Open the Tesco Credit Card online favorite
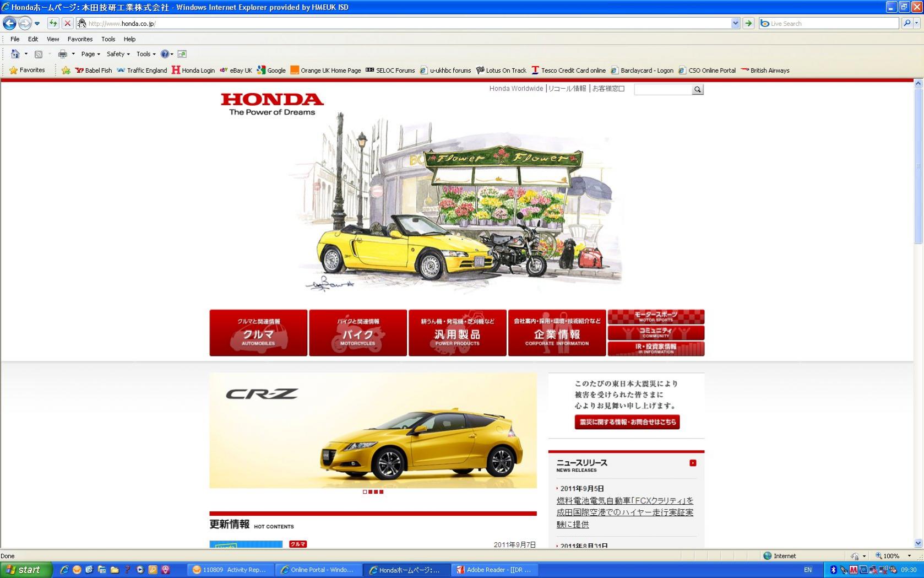Image resolution: width=924 pixels, height=578 pixels. [568, 71]
